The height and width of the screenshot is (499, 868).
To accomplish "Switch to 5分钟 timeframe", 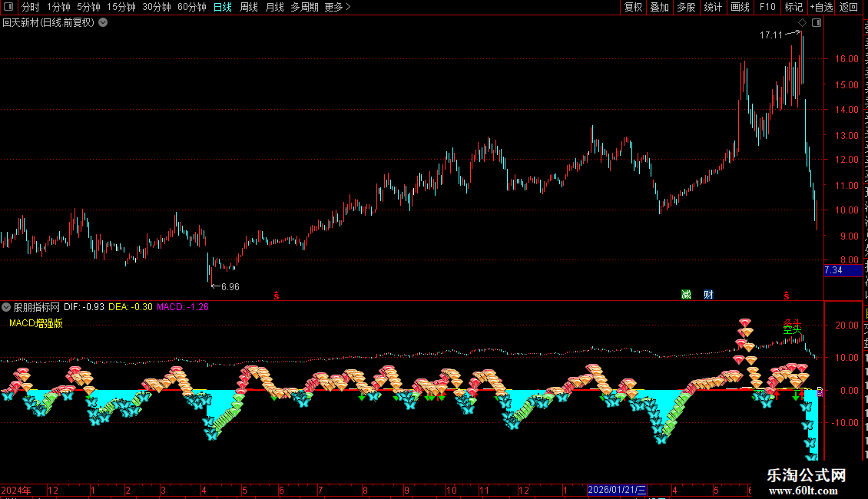I will 88,7.
